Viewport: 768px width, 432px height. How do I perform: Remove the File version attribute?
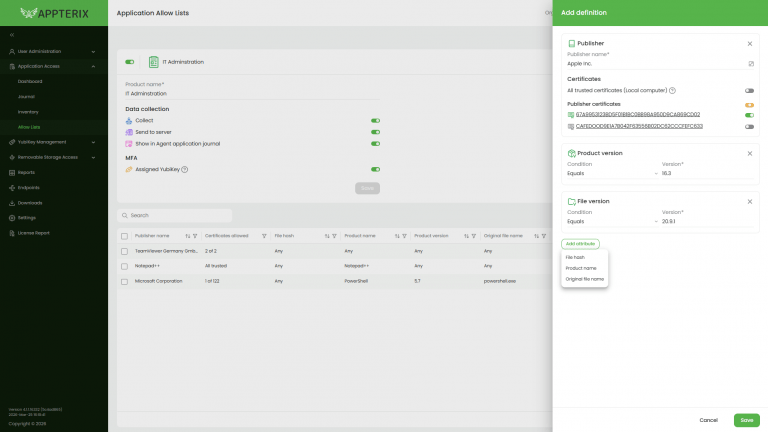pos(749,201)
